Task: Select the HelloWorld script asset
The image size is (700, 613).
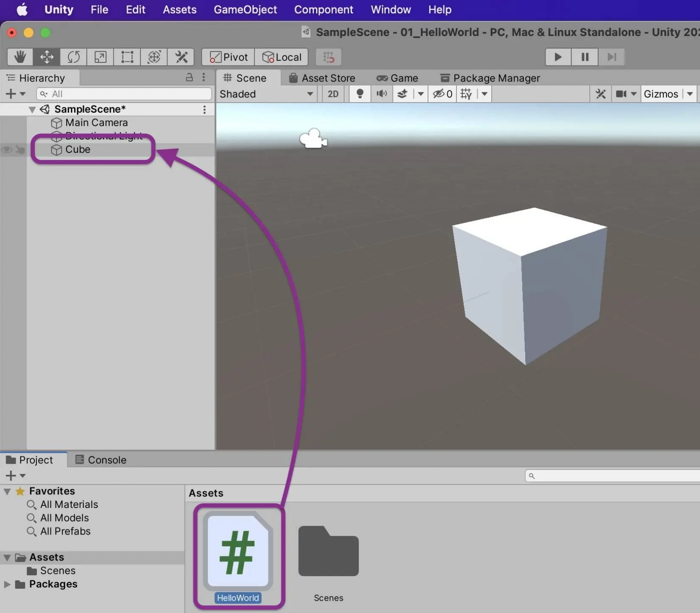Action: tap(238, 557)
